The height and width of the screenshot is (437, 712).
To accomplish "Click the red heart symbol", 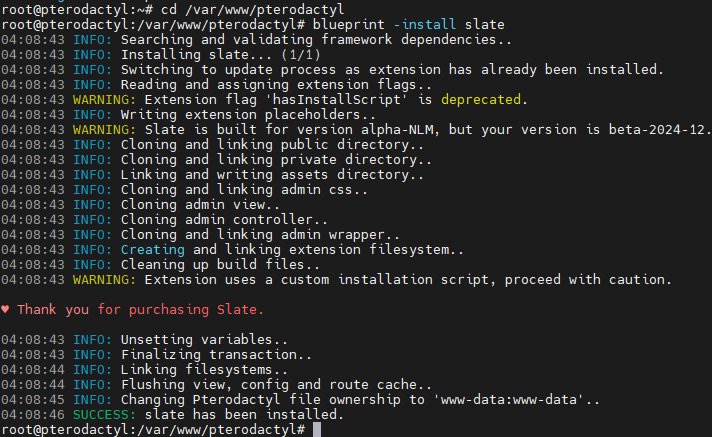I will pos(5,309).
